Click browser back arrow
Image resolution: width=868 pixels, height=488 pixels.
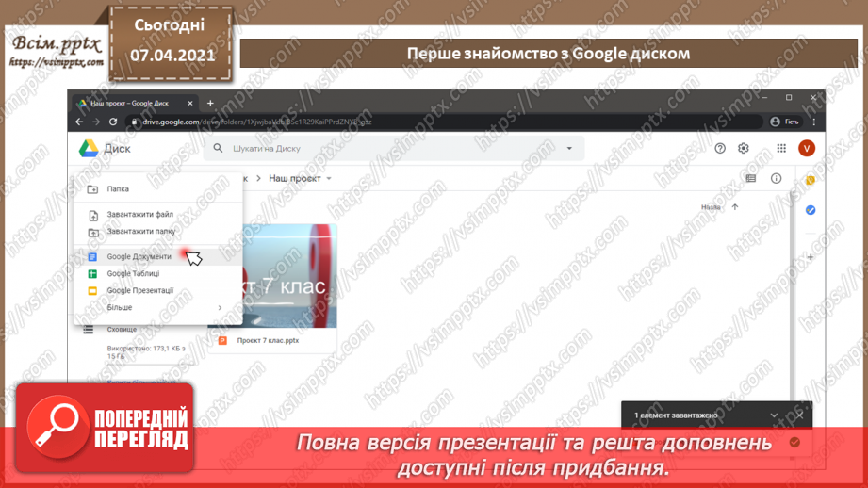pyautogui.click(x=79, y=122)
